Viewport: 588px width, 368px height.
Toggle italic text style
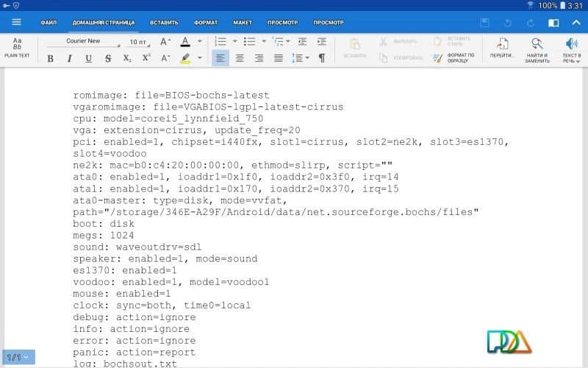pyautogui.click(x=70, y=58)
